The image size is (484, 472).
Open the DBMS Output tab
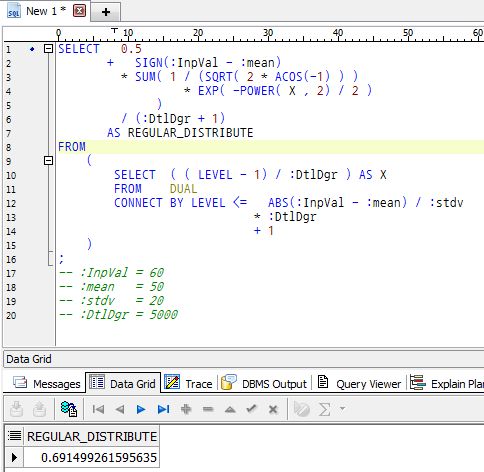pyautogui.click(x=264, y=384)
